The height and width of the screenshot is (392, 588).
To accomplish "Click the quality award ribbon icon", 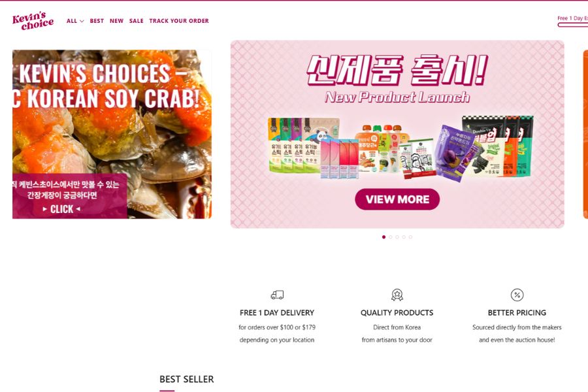I will pyautogui.click(x=397, y=295).
